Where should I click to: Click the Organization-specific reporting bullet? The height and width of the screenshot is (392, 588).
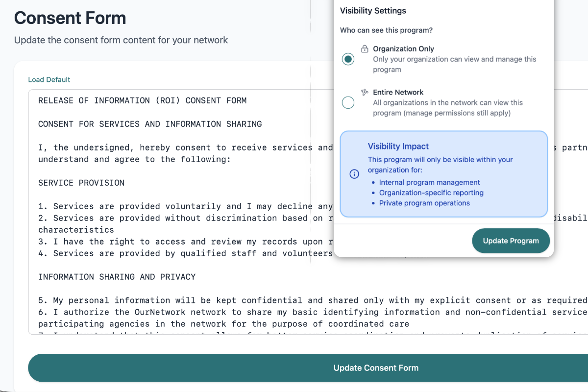431,193
